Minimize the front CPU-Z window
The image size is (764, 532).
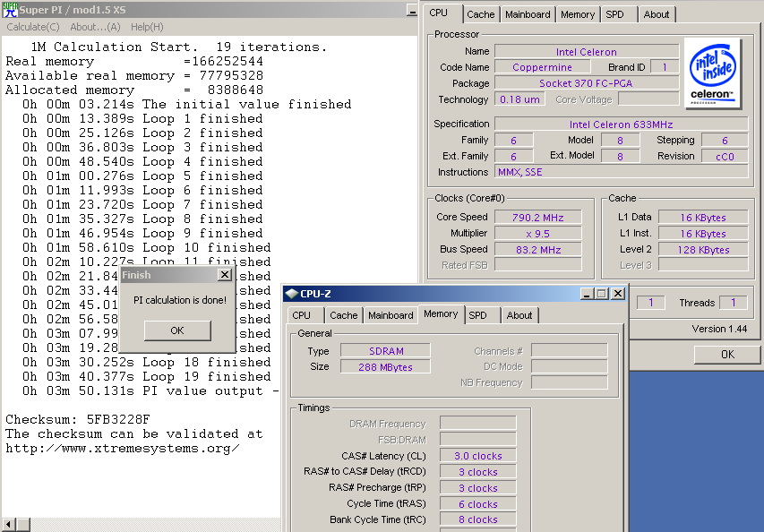tap(587, 294)
